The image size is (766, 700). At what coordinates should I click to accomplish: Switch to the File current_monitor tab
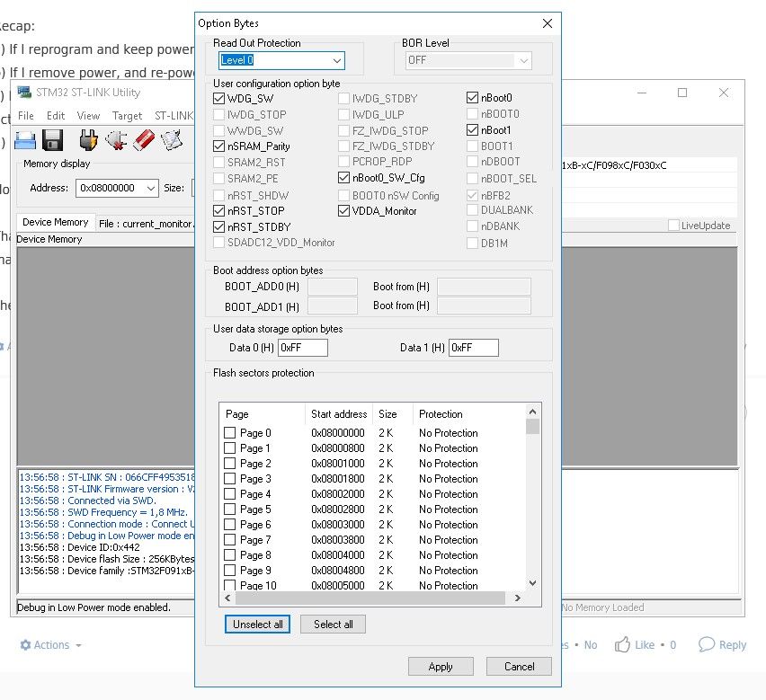coord(146,224)
